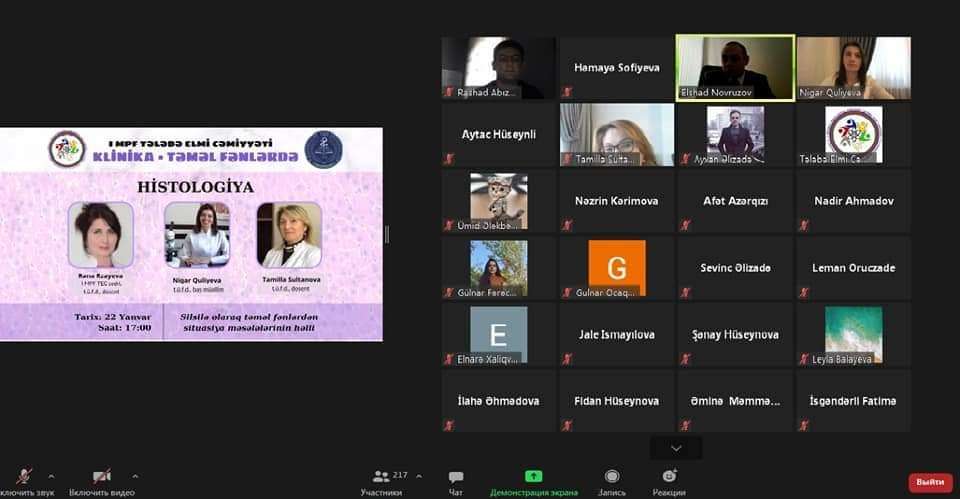Select Fidan Hüseynova participant tile
This screenshot has width=960, height=499.
(617, 401)
